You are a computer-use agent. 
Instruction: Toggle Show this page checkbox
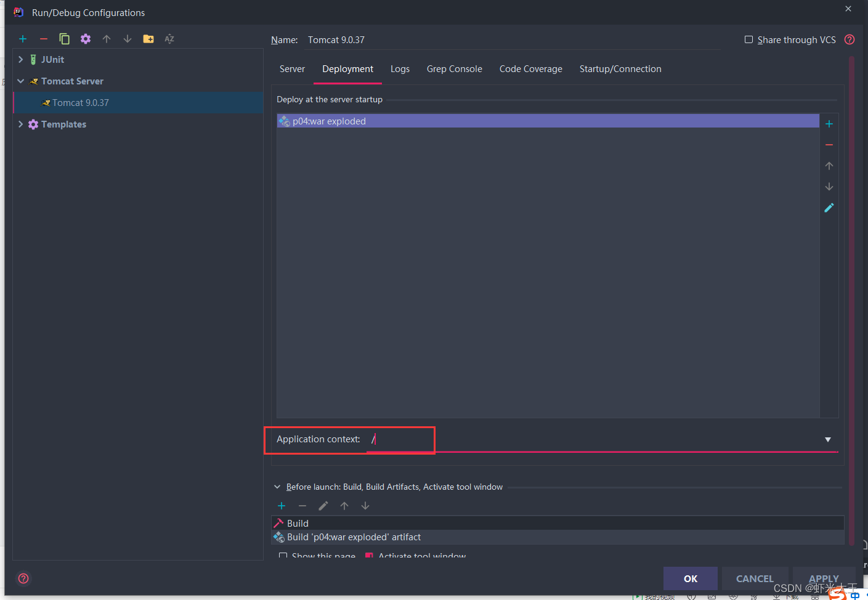pyautogui.click(x=283, y=556)
